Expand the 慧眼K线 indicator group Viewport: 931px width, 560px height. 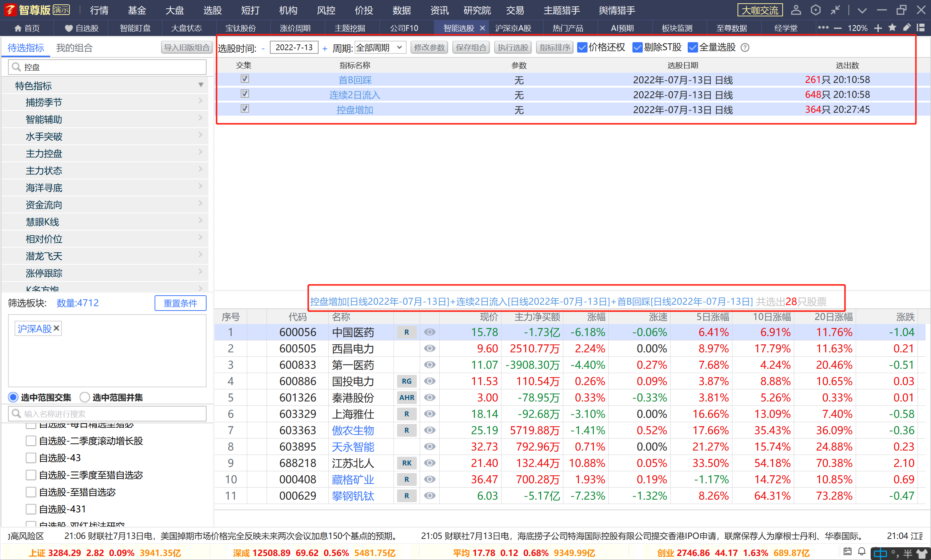pos(200,221)
